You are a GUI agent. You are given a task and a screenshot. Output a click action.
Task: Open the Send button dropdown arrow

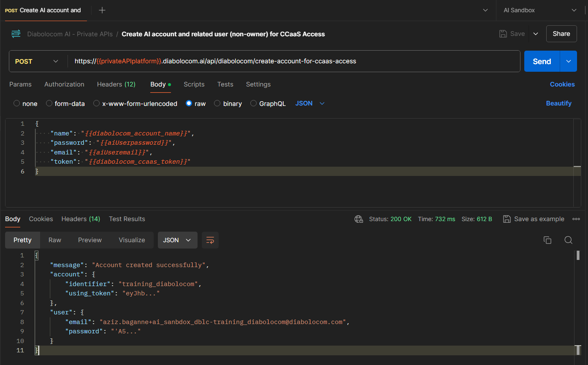569,62
